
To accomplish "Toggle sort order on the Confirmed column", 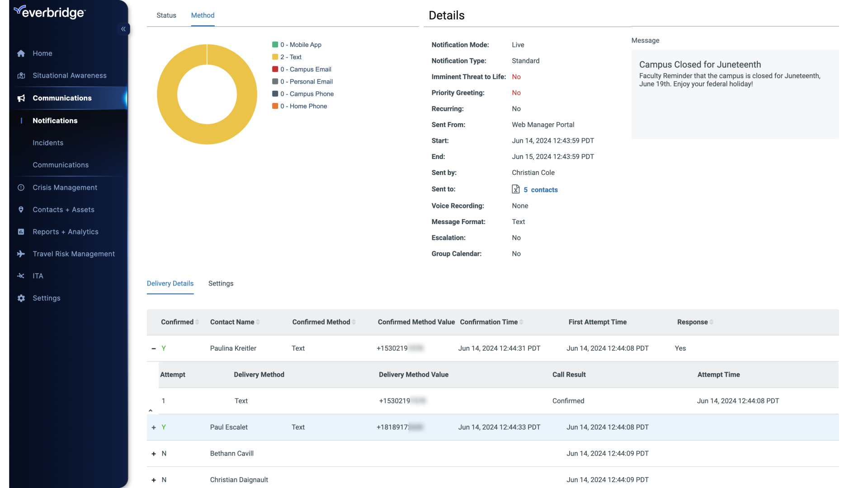I will [x=196, y=322].
